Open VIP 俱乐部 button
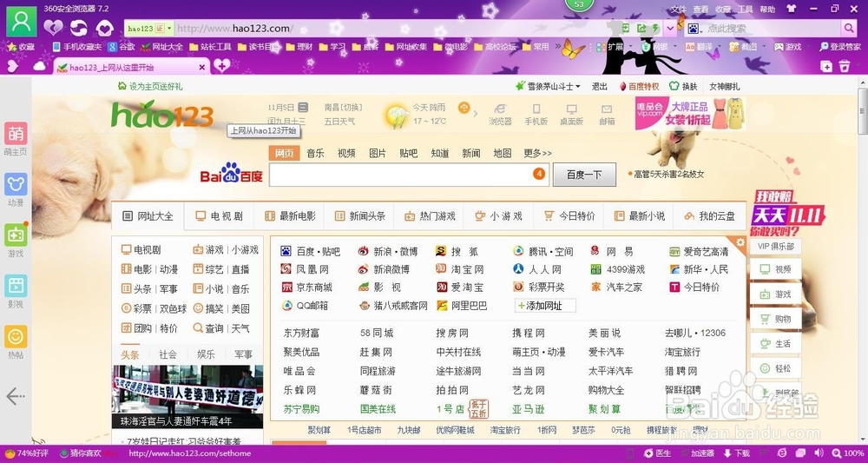Image resolution: width=868 pixels, height=463 pixels. point(775,247)
